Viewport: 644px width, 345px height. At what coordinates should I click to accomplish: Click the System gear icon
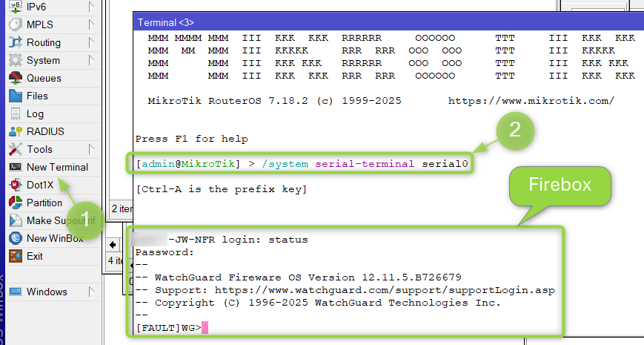click(x=16, y=60)
